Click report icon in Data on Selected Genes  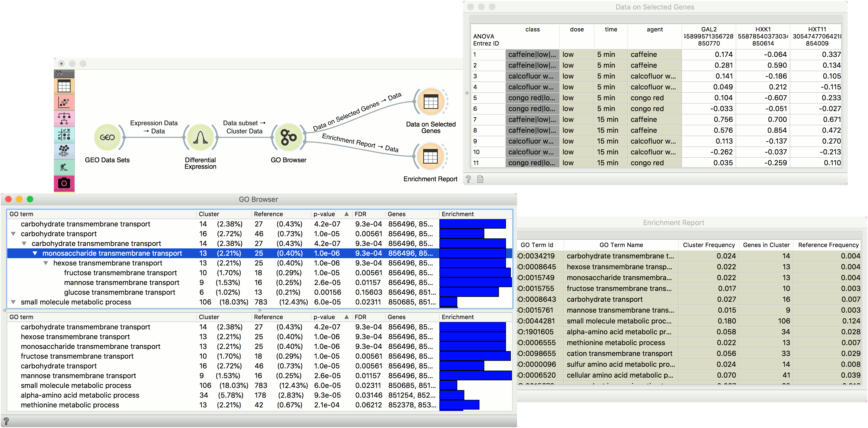point(480,179)
